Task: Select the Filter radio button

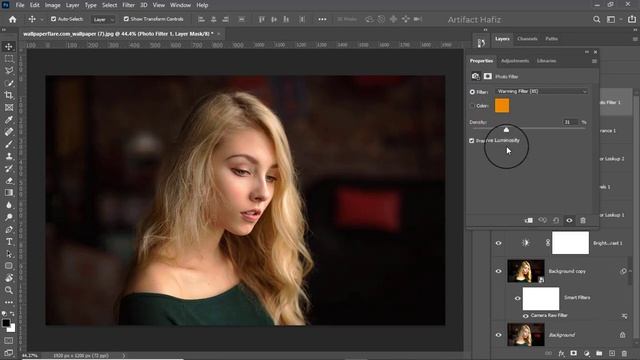Action: 472,92
